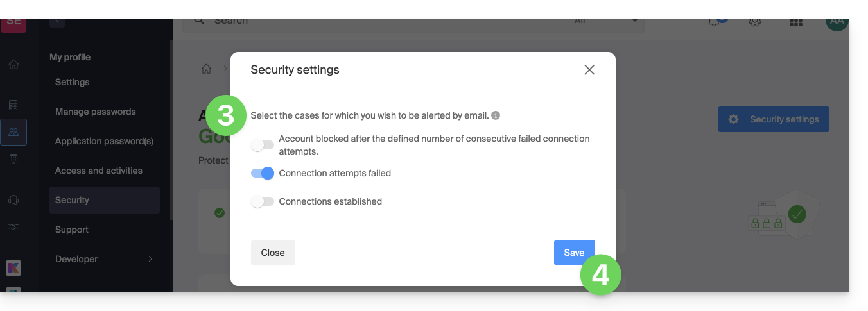This screenshot has height=311, width=868.
Task: Click the info icon beside the email alert text
Action: tap(496, 116)
